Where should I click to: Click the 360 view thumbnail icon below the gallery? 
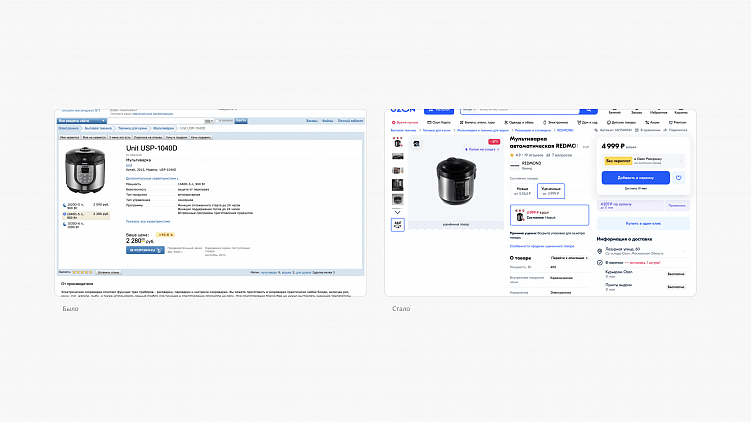pyautogui.click(x=398, y=225)
